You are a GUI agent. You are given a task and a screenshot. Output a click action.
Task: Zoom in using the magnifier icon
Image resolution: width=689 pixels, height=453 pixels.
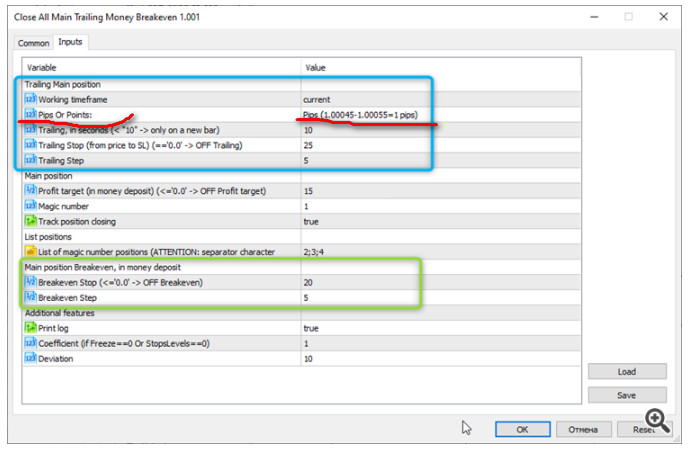tap(657, 420)
